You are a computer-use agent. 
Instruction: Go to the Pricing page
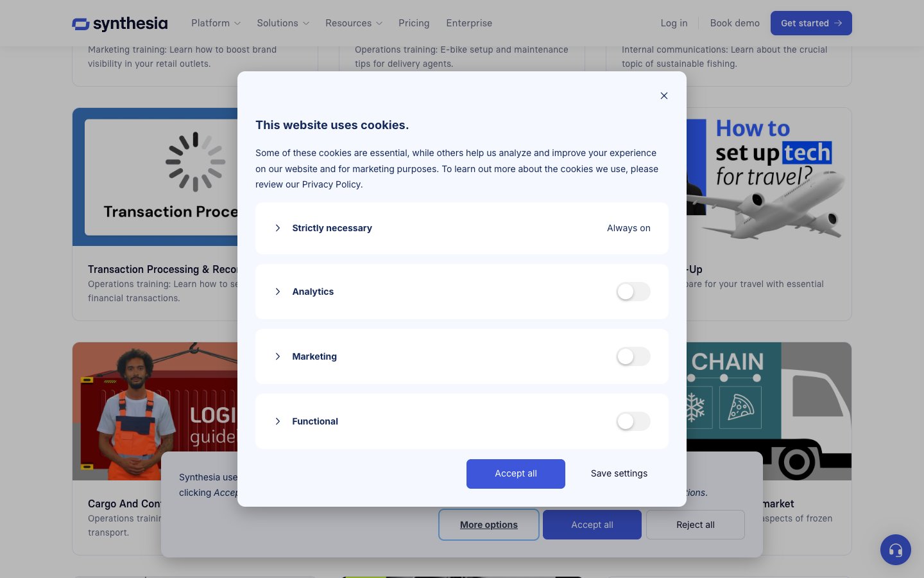[414, 23]
